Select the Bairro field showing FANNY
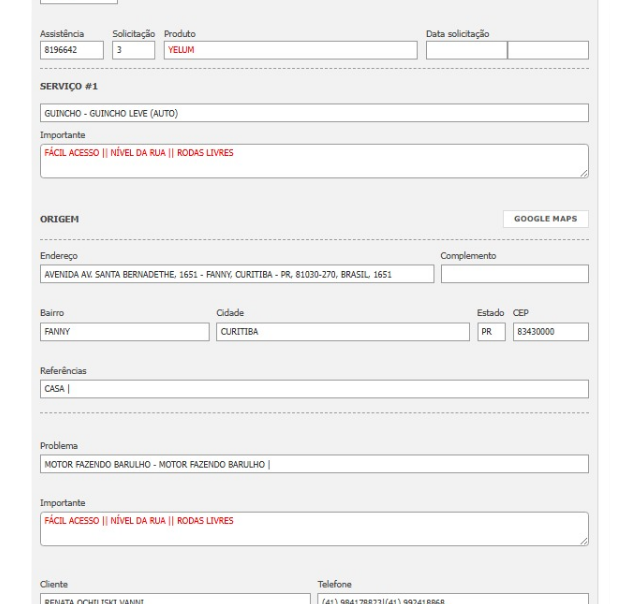 (x=125, y=332)
